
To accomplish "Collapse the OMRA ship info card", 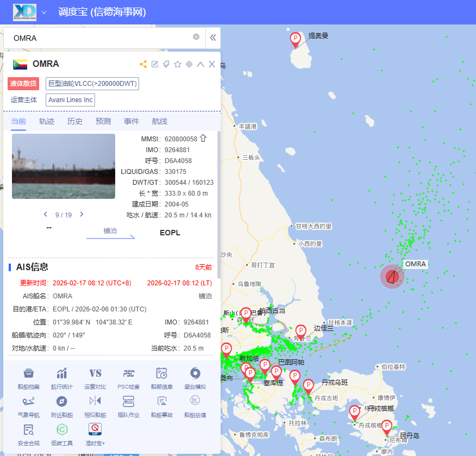I will (201, 64).
